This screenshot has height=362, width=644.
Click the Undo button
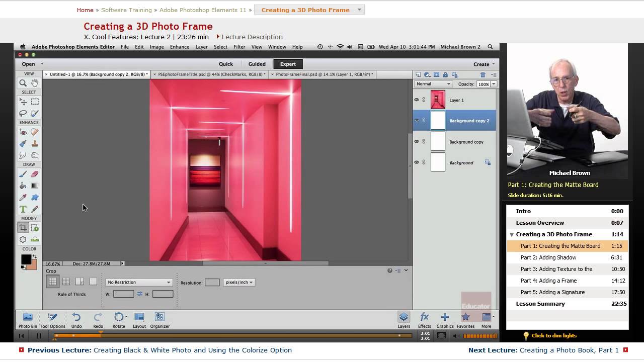[x=76, y=320]
